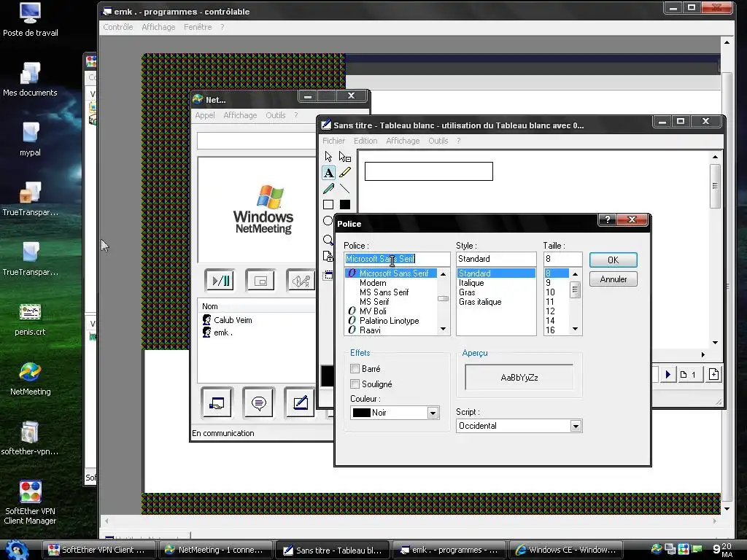Image resolution: width=747 pixels, height=560 pixels.
Task: Click the size list scrollbar thumb
Action: pyautogui.click(x=575, y=290)
